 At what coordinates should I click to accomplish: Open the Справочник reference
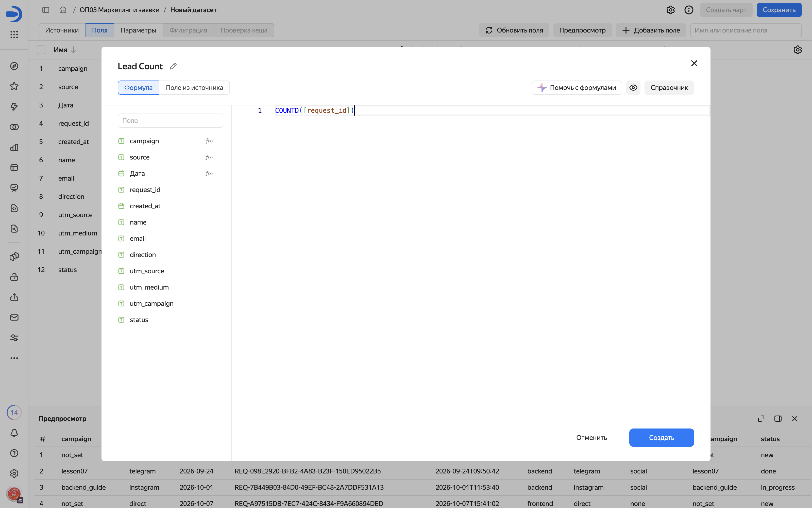tap(669, 88)
